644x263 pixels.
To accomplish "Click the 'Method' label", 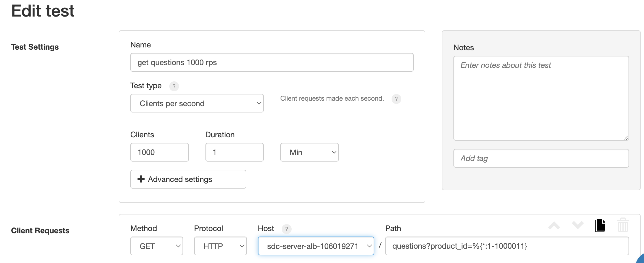I will 144,228.
